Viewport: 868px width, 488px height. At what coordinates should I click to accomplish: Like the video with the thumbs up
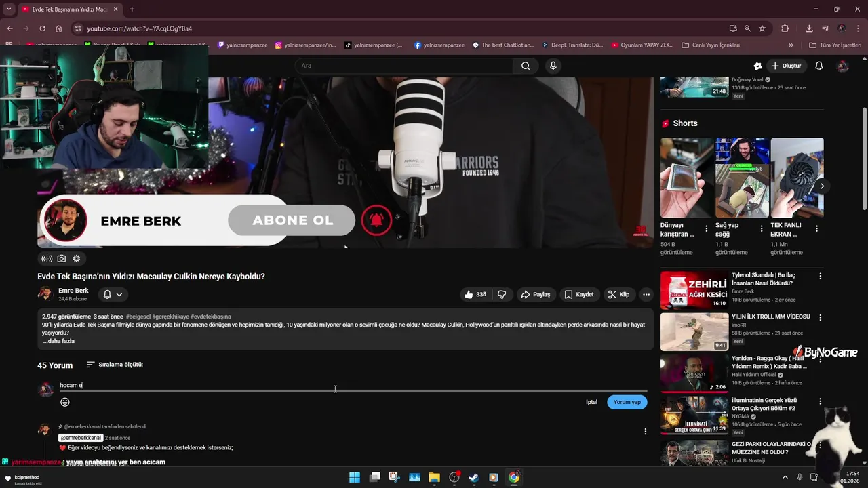[475, 294]
